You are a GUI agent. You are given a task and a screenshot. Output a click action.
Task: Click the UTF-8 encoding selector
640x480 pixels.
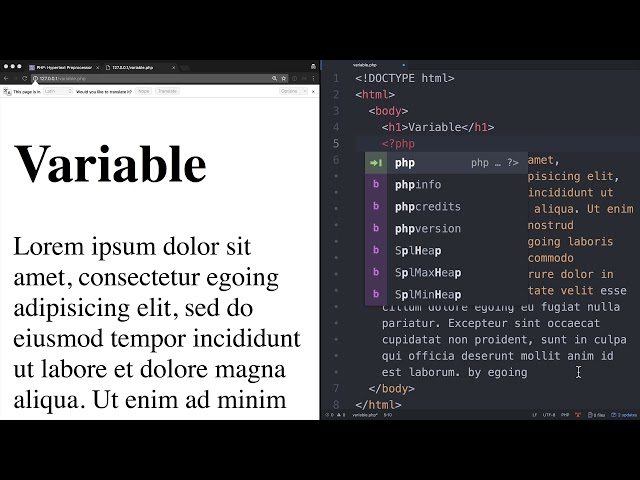(549, 415)
